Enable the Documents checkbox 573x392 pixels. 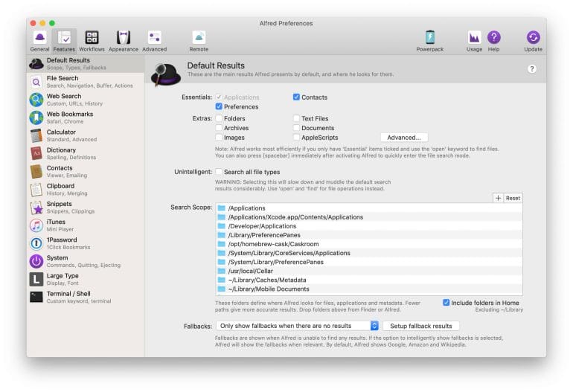pyautogui.click(x=296, y=127)
